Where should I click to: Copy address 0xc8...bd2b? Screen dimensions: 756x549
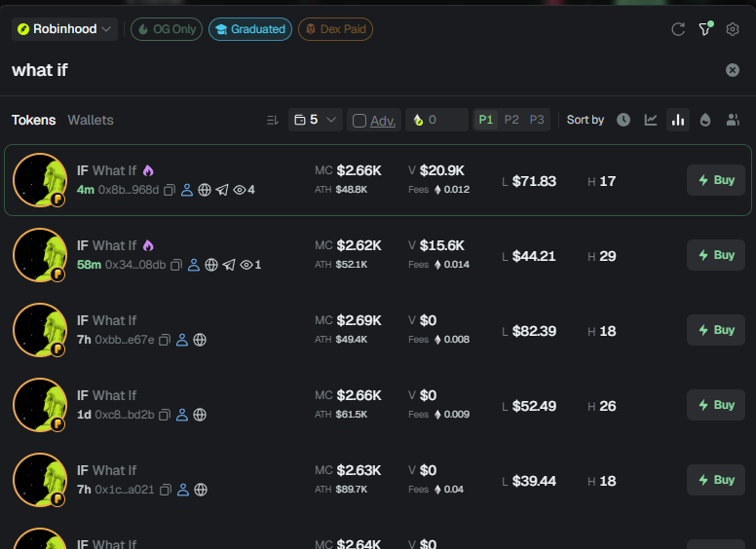tap(165, 415)
